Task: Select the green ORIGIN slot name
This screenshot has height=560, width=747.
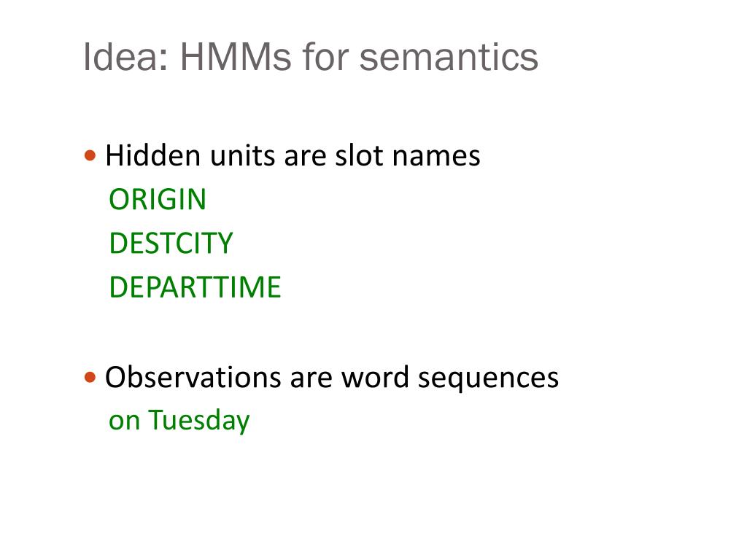Action: click(x=158, y=199)
